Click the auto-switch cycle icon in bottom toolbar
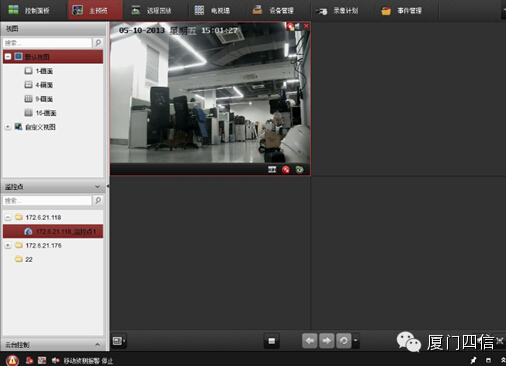Viewport: 506px width, 366px height. [x=344, y=341]
